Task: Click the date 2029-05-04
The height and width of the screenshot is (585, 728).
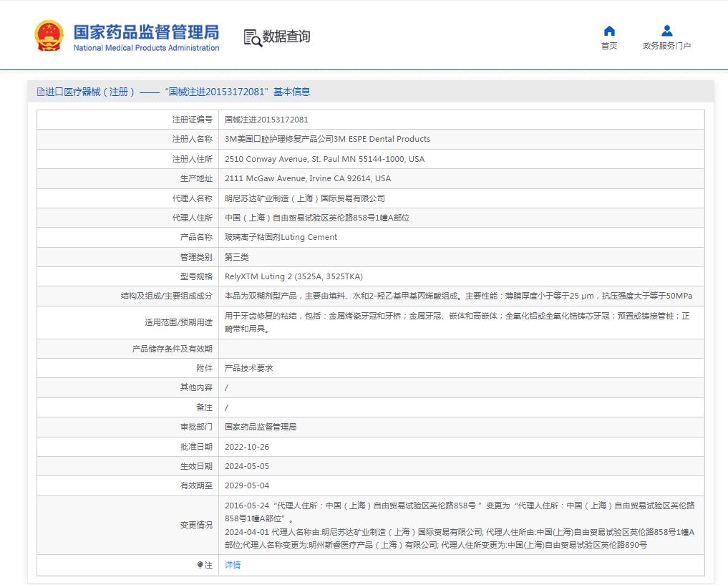Action: coord(247,485)
